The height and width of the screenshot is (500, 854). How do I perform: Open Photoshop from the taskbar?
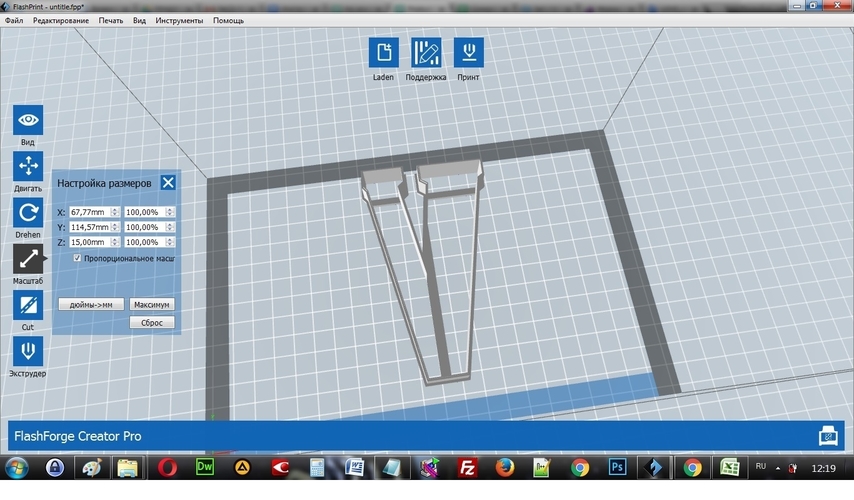click(617, 467)
